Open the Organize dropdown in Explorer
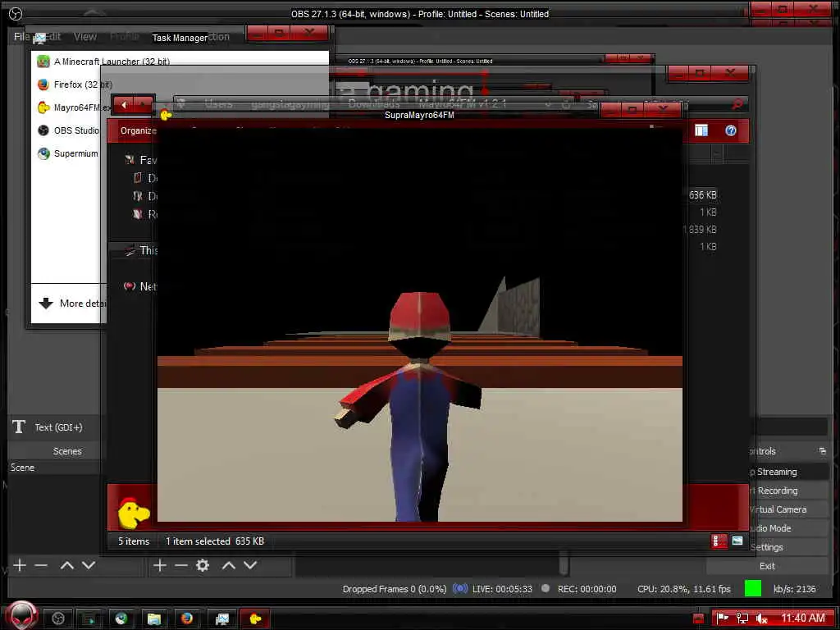The height and width of the screenshot is (630, 840). pyautogui.click(x=138, y=130)
